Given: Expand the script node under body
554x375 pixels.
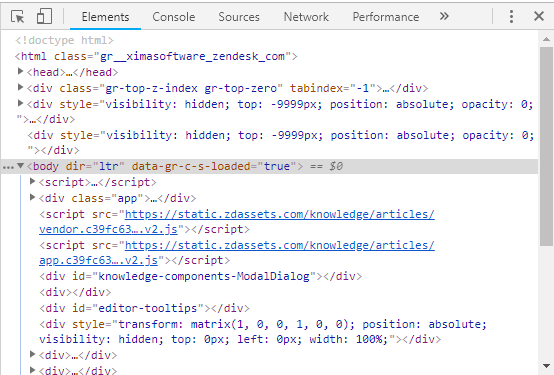Looking at the screenshot, I should (x=33, y=181).
